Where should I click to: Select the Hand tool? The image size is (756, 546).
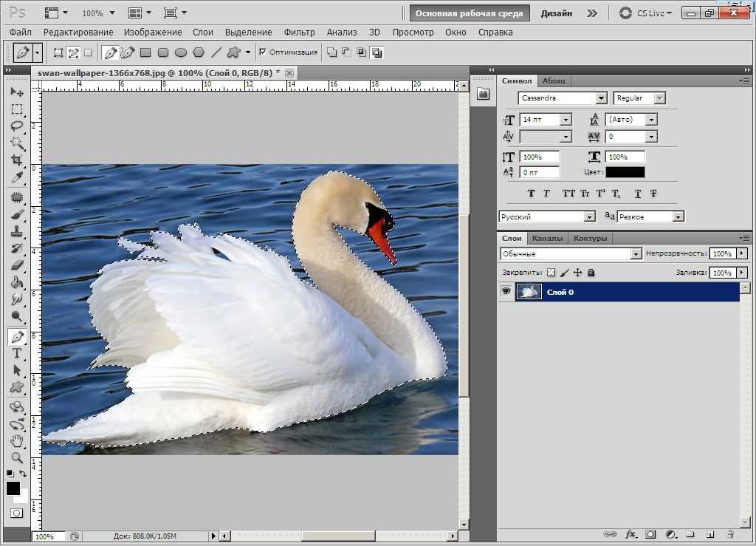(17, 441)
